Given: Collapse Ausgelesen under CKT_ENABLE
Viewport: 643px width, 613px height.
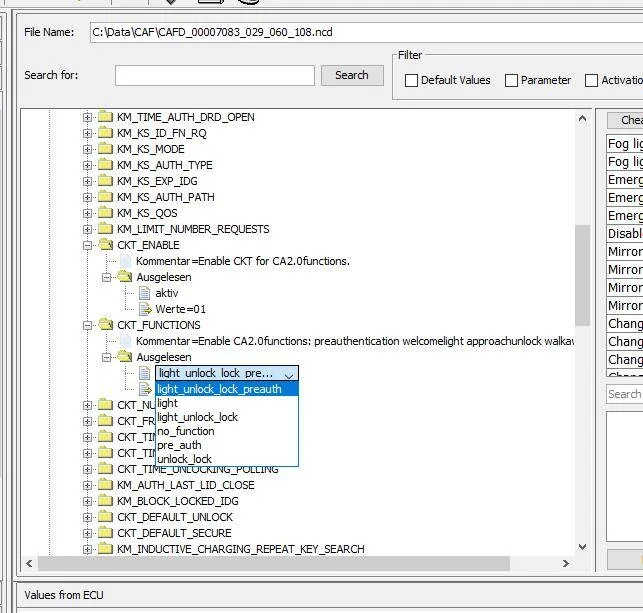Looking at the screenshot, I should coord(106,278).
